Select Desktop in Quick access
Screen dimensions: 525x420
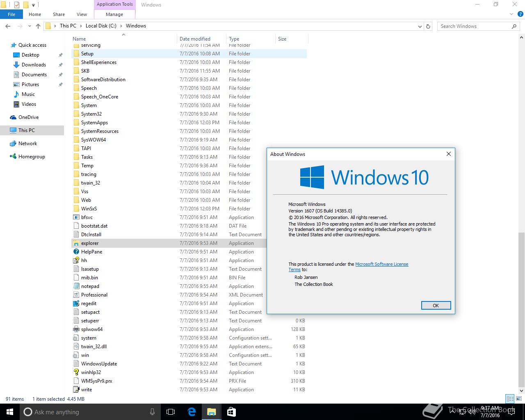click(30, 55)
